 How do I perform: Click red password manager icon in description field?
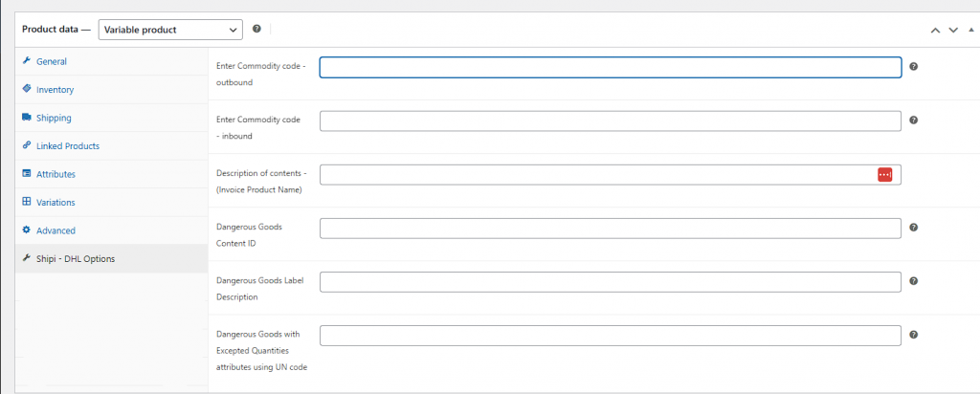(884, 174)
